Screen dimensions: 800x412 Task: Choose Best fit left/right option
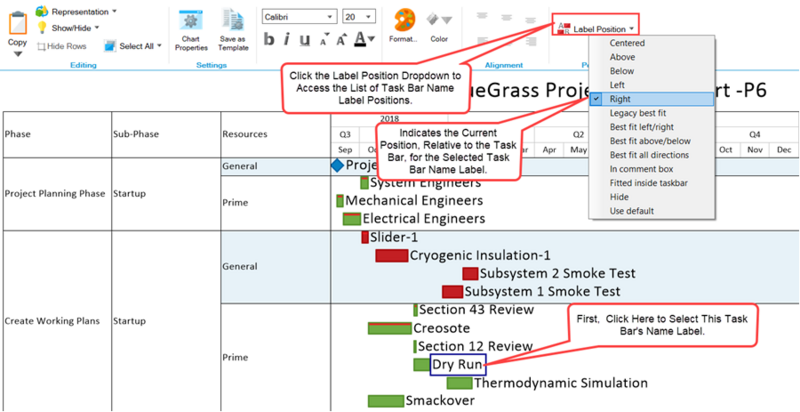652,126
